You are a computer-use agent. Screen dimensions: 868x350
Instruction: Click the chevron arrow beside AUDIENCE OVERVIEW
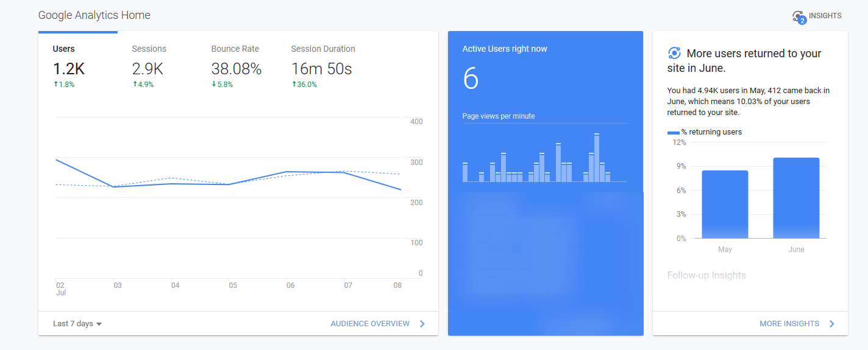pos(422,324)
